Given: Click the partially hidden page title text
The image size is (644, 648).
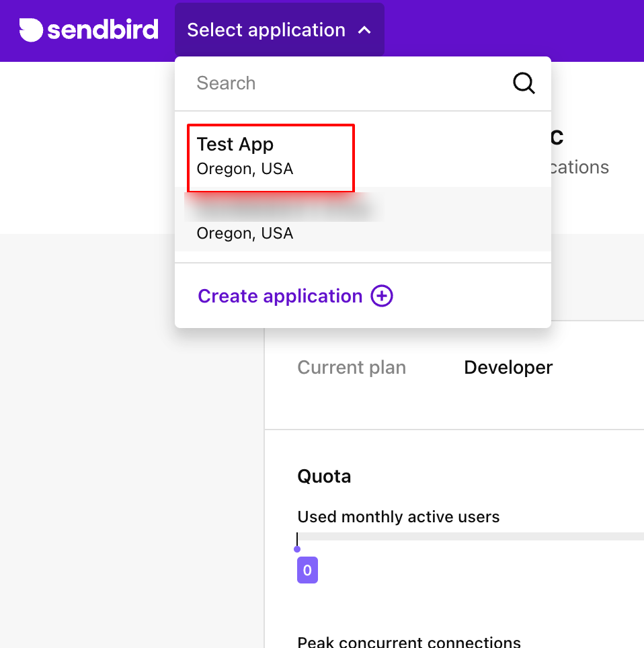Looking at the screenshot, I should tap(557, 137).
